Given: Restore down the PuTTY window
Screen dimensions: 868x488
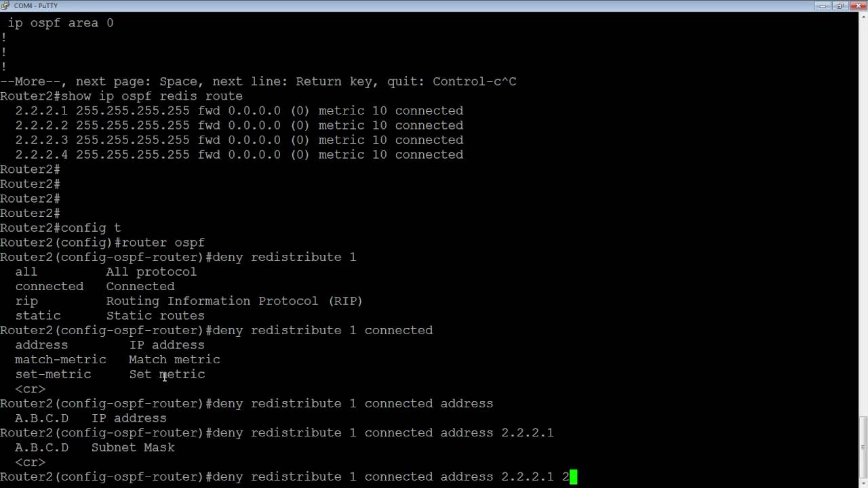Looking at the screenshot, I should tap(840, 5).
